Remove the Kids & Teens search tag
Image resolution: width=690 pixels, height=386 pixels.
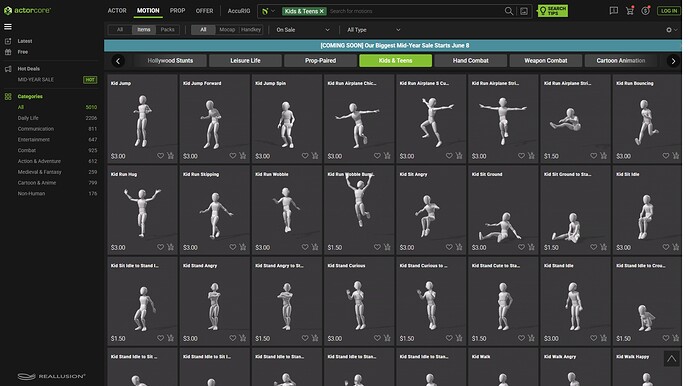(x=322, y=11)
